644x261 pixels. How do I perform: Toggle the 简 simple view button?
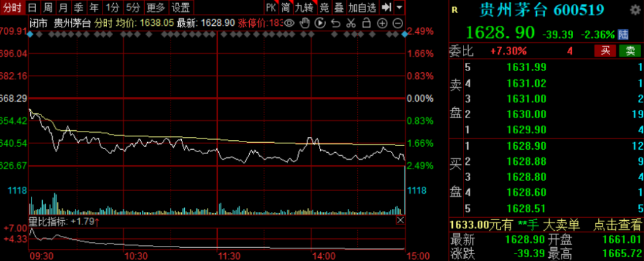tap(286, 8)
